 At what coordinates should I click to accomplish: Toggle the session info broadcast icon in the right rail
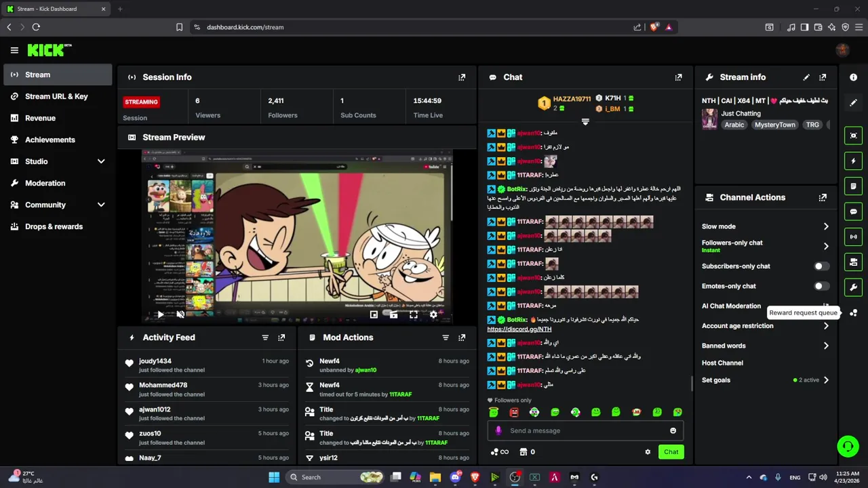coord(853,237)
